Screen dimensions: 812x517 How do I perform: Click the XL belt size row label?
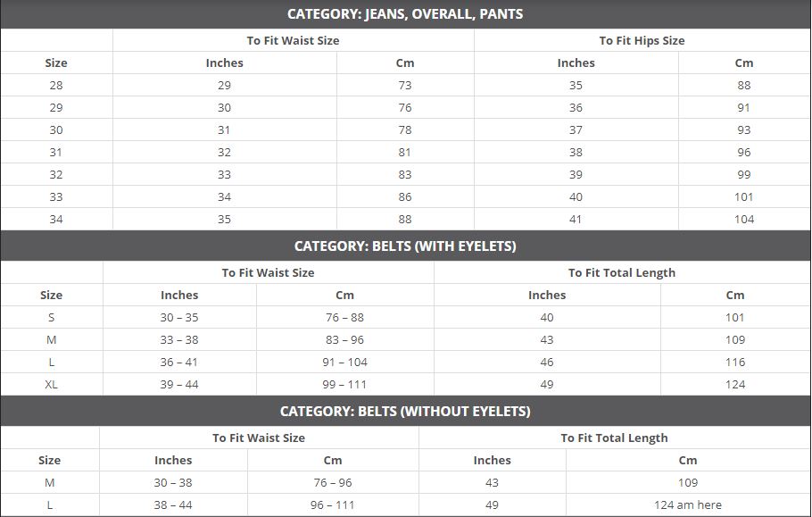pos(51,384)
